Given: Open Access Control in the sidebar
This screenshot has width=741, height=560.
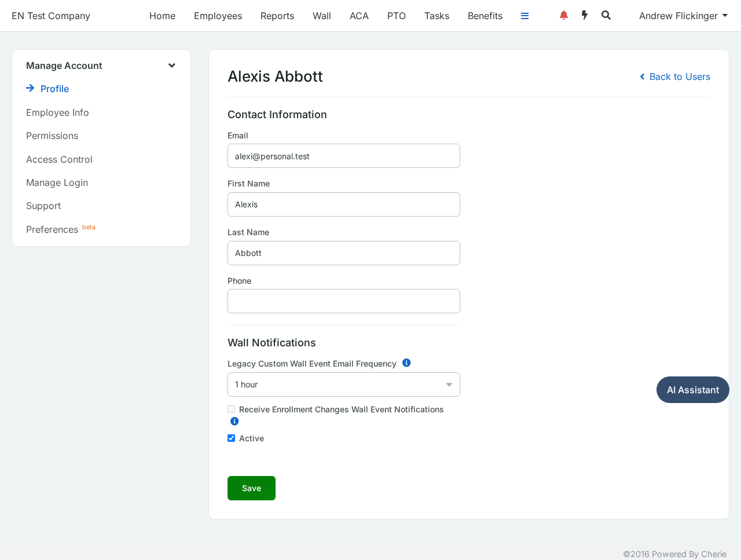Looking at the screenshot, I should (x=59, y=159).
